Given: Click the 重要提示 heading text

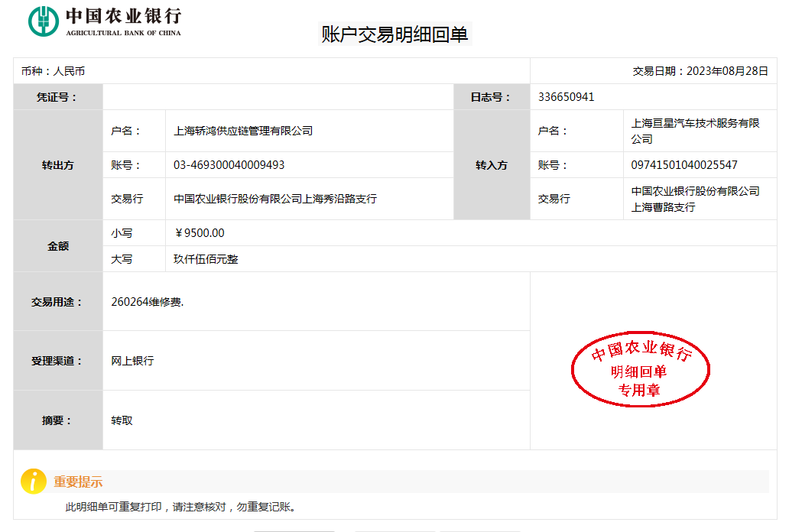Looking at the screenshot, I should [x=78, y=482].
